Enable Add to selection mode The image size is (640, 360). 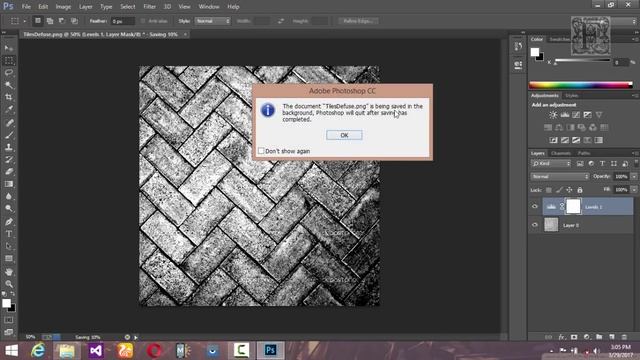50,21
